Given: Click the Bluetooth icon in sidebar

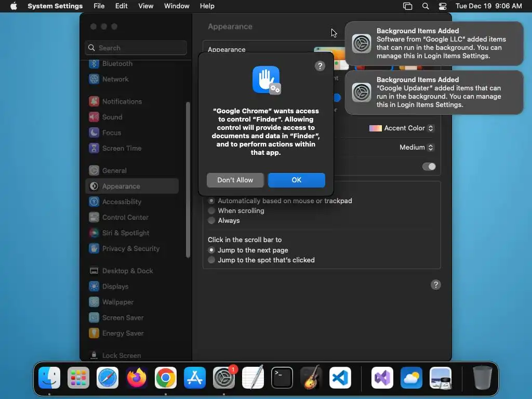Looking at the screenshot, I should click(x=94, y=63).
